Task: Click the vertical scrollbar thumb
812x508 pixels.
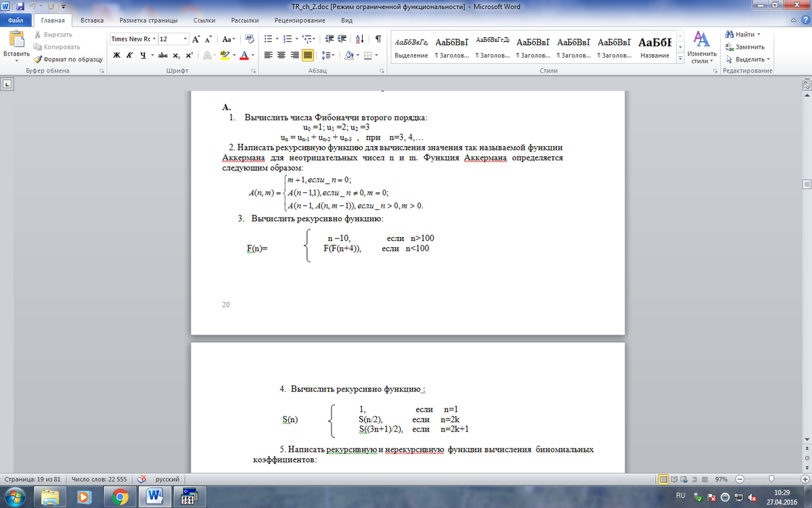Action: (807, 184)
